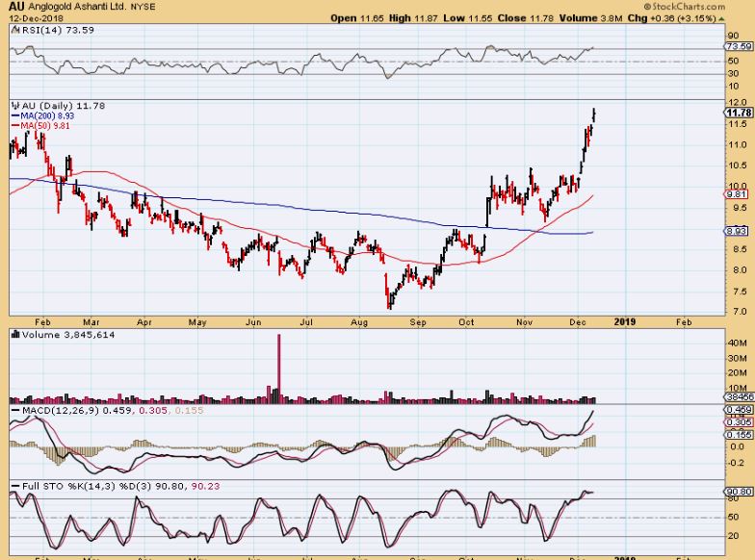This screenshot has height=560, width=755.
Task: Click the 8.93 blue MA tag on price axis
Action: 737,231
